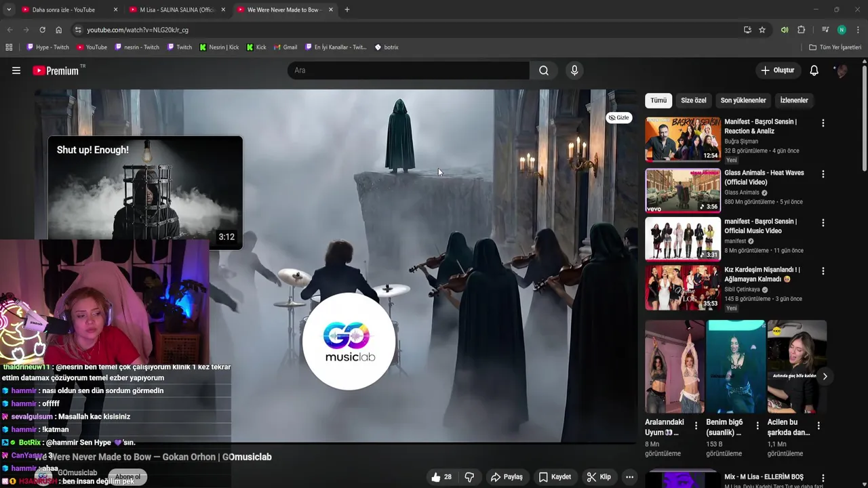Screen dimensions: 868x488
Task: Click the GO musiclab channel logo overlay
Action: click(x=349, y=341)
